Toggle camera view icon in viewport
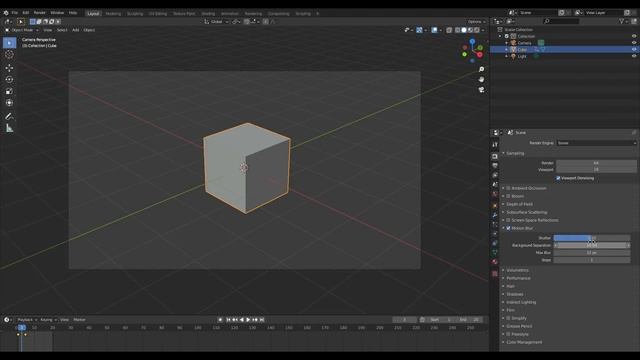640x360 pixels. (x=482, y=90)
